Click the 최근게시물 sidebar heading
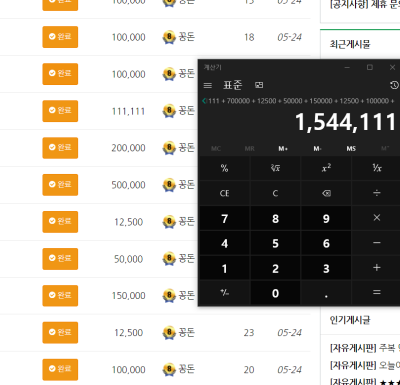This screenshot has height=385, width=400. [350, 44]
